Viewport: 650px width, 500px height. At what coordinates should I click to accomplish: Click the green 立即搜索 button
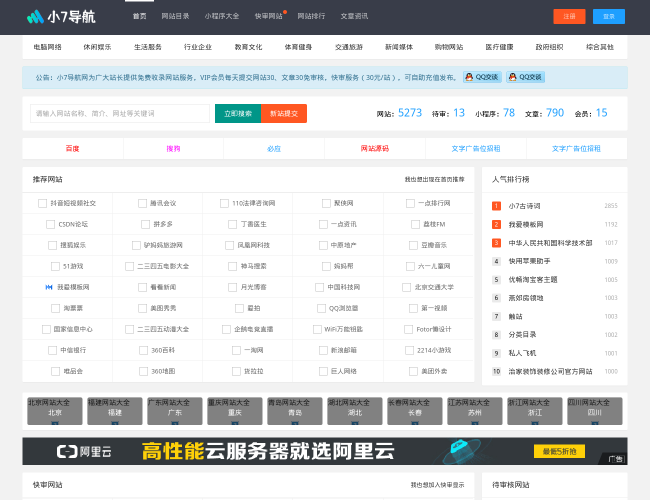click(x=238, y=114)
